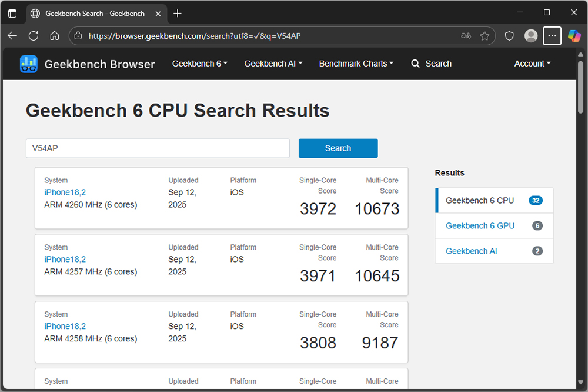The width and height of the screenshot is (588, 392).
Task: Focus the V54AP search input field
Action: tap(158, 148)
